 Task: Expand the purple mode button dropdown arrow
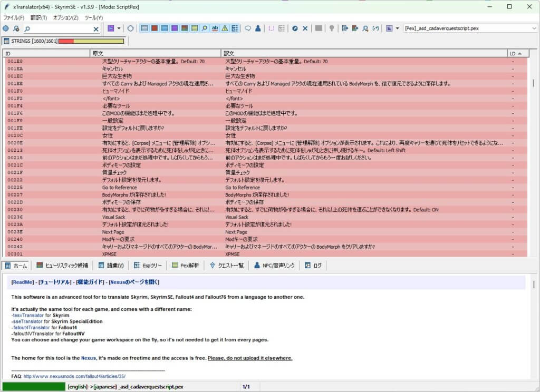click(x=119, y=28)
